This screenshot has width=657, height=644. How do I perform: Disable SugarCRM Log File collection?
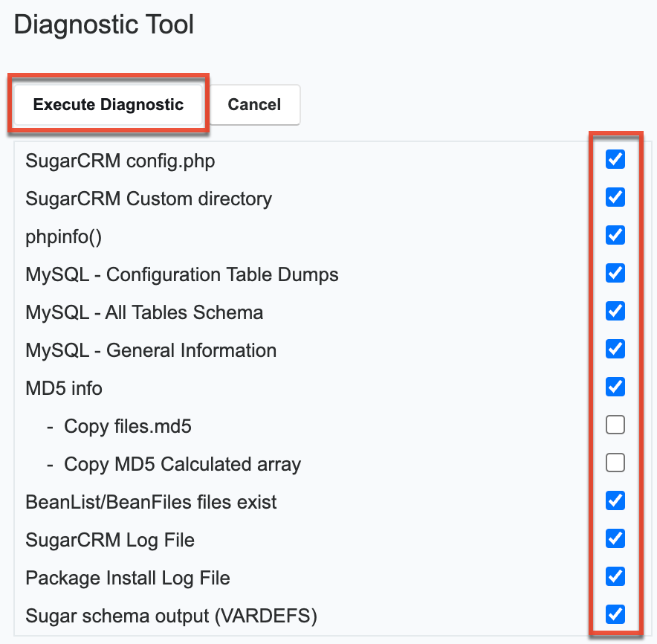[615, 538]
